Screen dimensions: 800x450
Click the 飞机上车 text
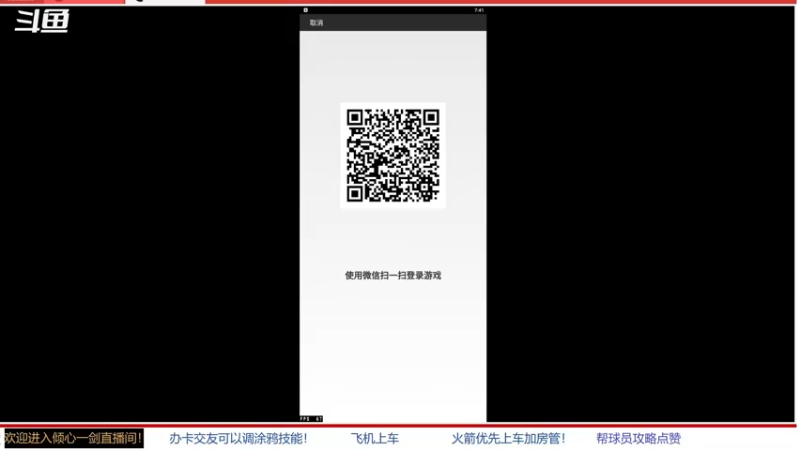tap(375, 439)
